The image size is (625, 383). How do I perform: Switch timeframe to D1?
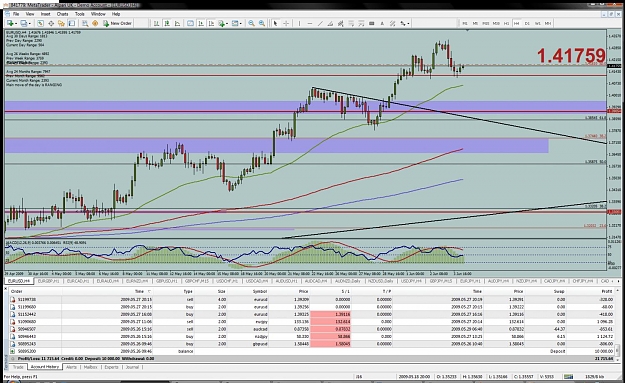click(527, 24)
